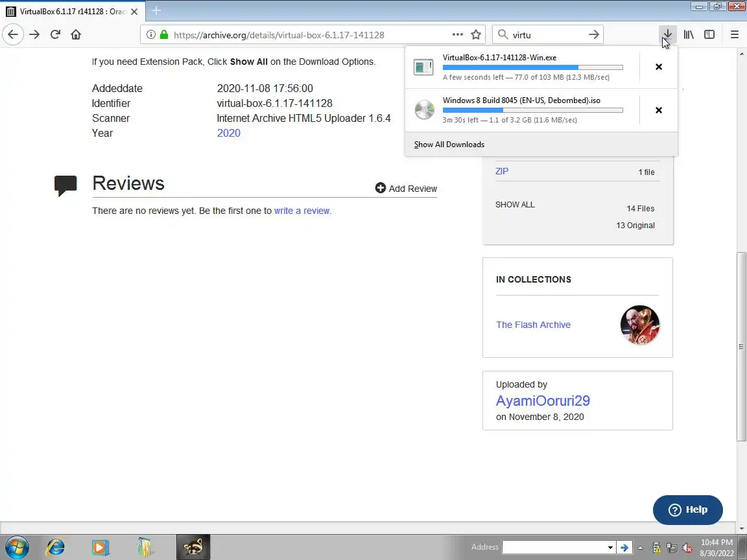The image size is (747, 560).
Task: Click the Add Review button
Action: pos(406,189)
